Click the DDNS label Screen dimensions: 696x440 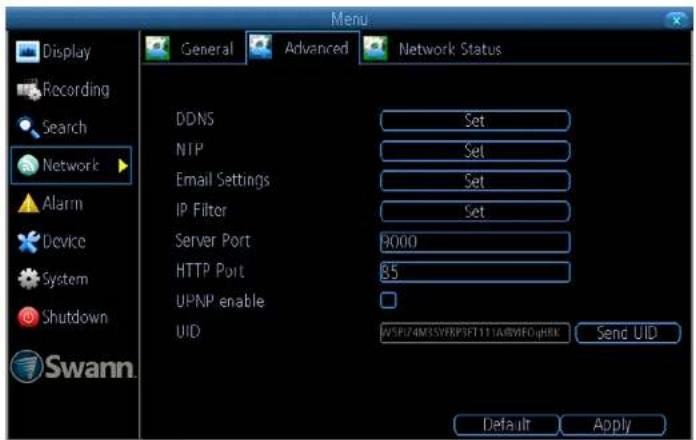[x=195, y=119]
